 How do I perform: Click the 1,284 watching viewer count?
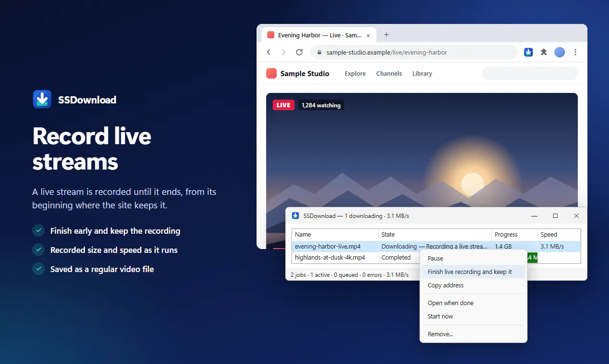[321, 105]
